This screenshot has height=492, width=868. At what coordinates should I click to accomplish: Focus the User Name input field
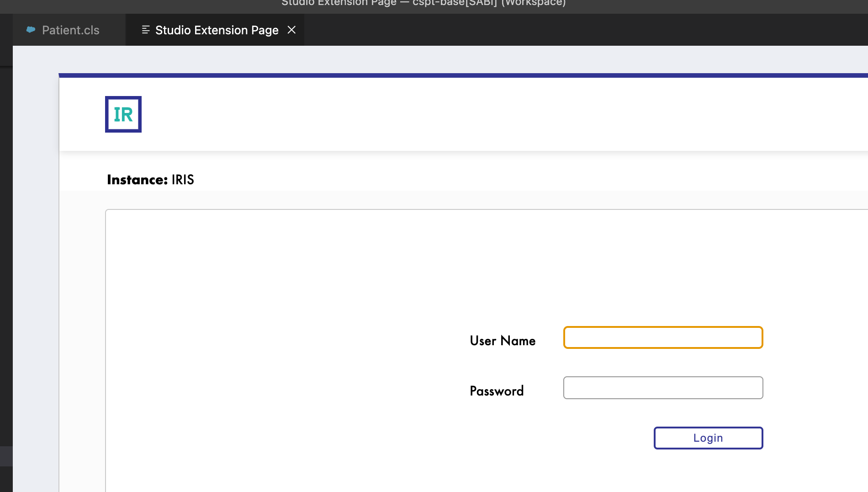pos(663,337)
